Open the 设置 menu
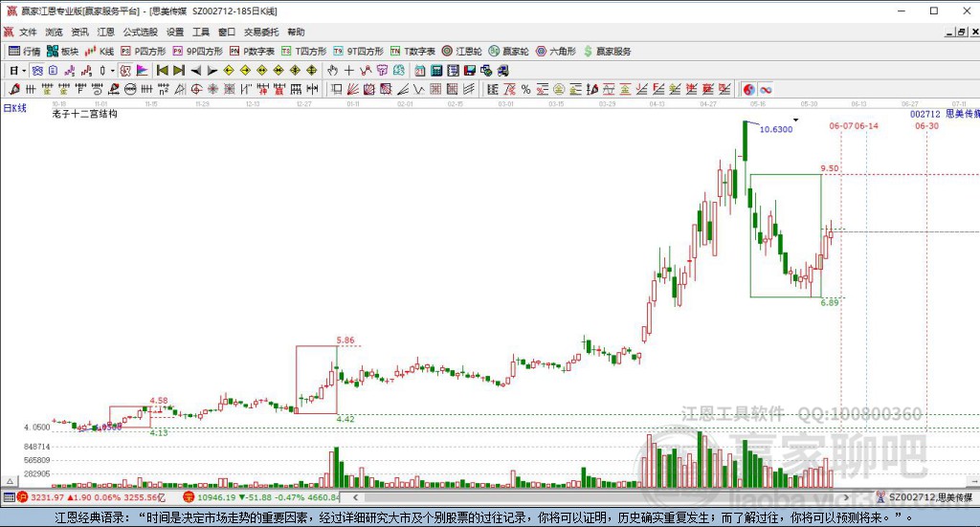 tap(175, 32)
